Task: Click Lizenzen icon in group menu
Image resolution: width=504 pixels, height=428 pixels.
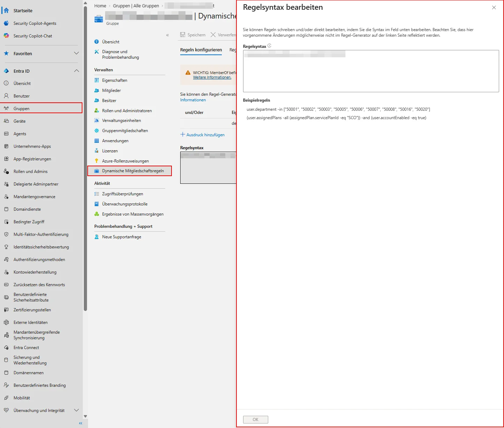Action: click(97, 151)
